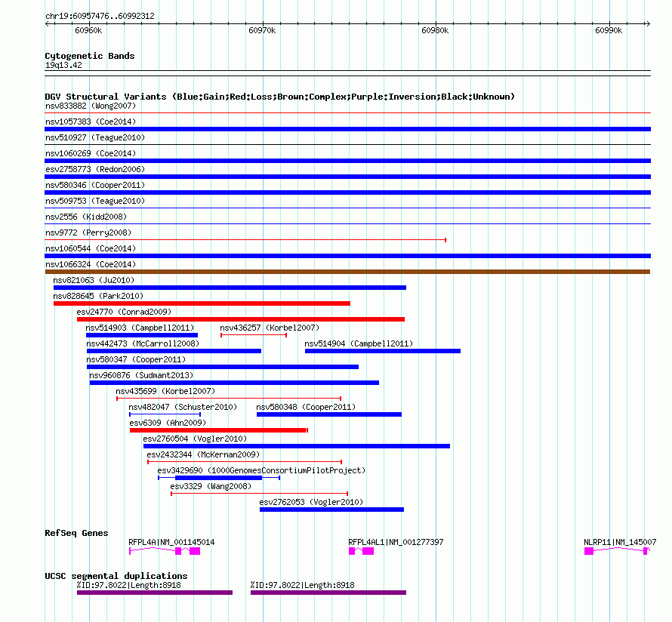Open the RefSeq Genes track title

[76, 533]
